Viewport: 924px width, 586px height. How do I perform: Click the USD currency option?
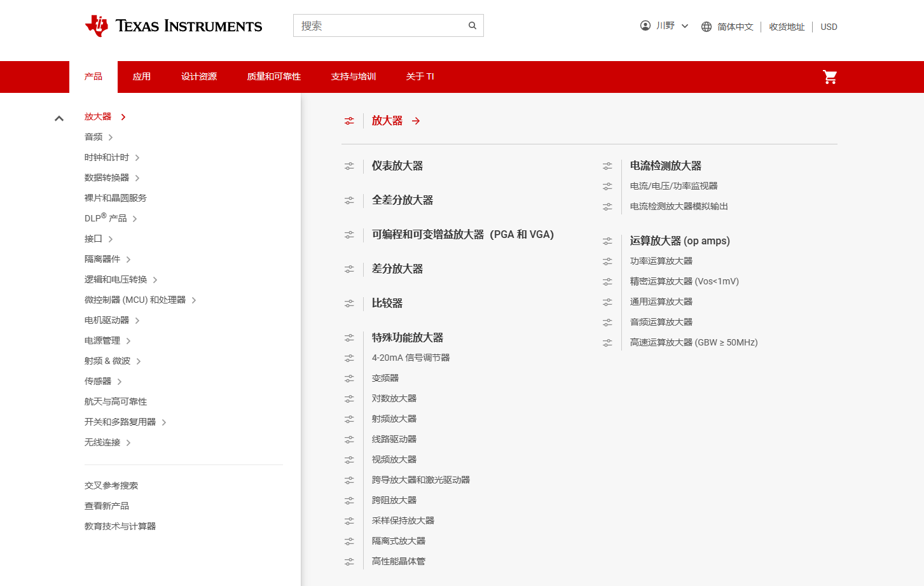pos(829,27)
